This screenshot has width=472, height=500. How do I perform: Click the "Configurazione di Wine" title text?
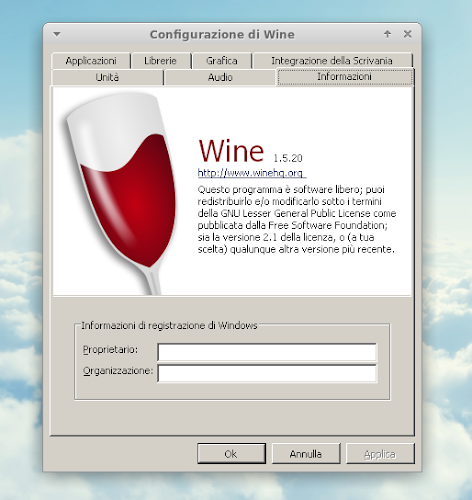(x=222, y=34)
